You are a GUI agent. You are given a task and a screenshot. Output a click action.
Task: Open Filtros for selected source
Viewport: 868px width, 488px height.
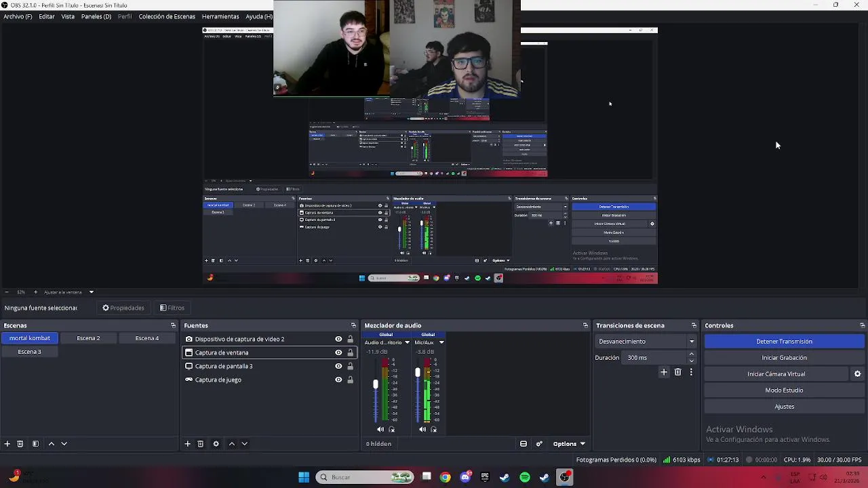tap(172, 308)
